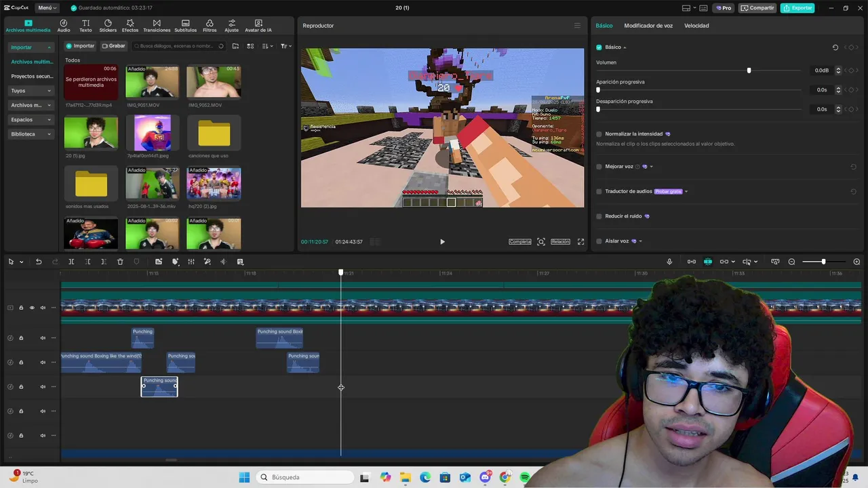The height and width of the screenshot is (488, 868).
Task: Click the timeline zoom in magnifier
Action: click(x=856, y=262)
